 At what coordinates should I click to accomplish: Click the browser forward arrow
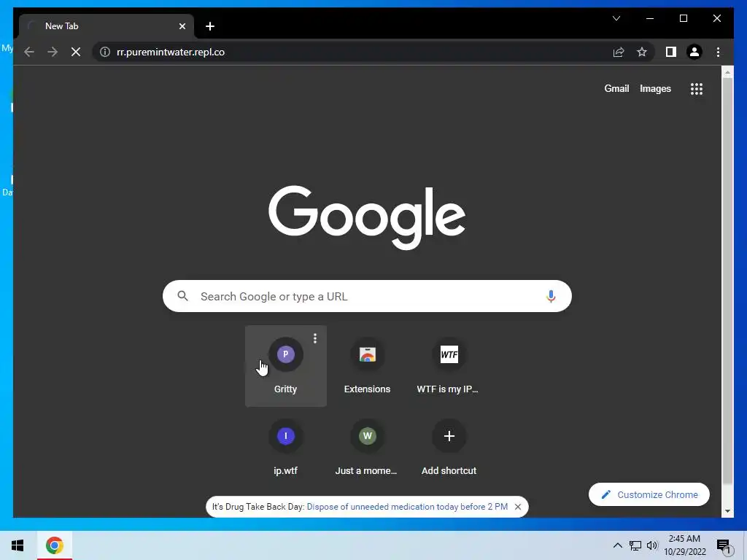pyautogui.click(x=53, y=52)
